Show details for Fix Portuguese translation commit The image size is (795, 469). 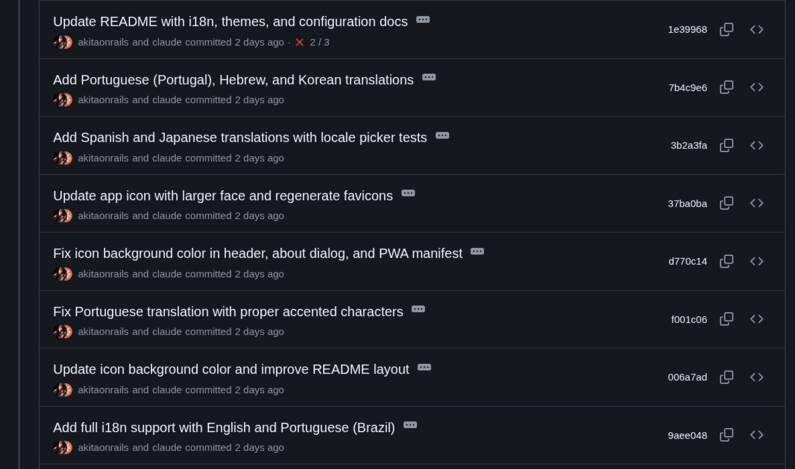[x=418, y=309]
